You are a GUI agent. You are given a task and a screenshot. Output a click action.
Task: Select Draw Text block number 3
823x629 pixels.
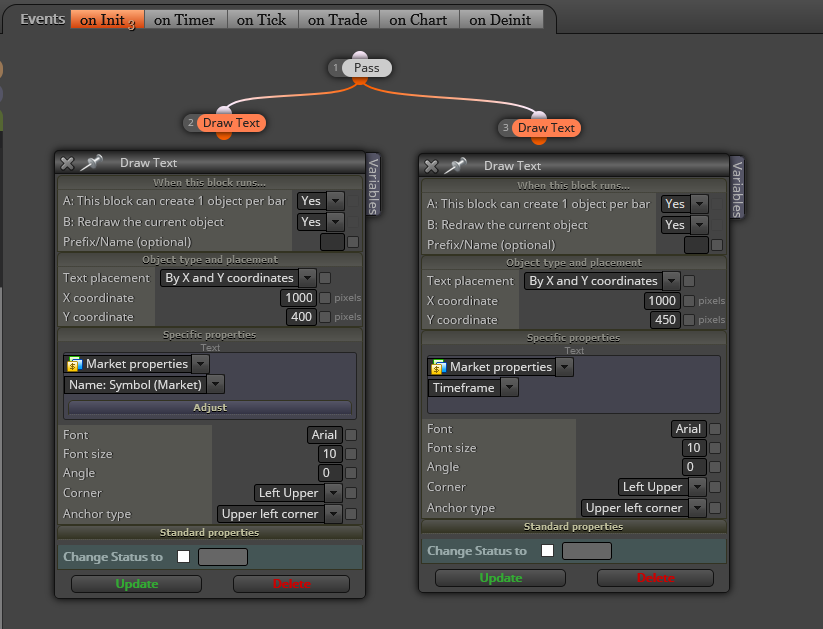tap(546, 128)
